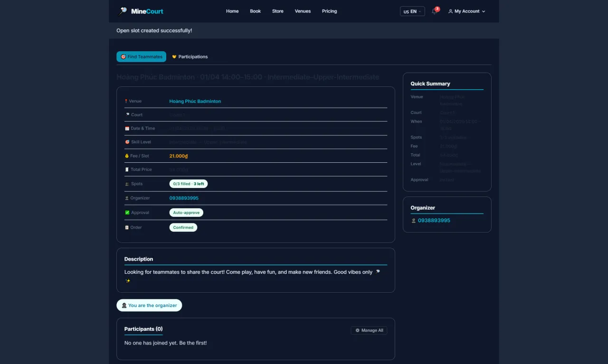
Task: Open the Hoàng Phúc Badminton venue link
Action: tap(195, 101)
